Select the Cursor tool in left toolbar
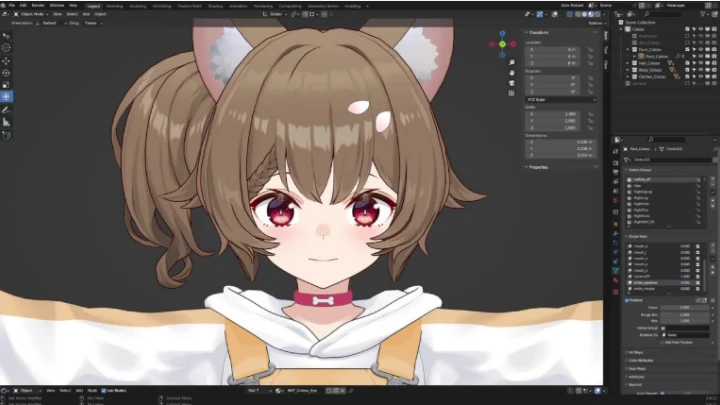720x405 pixels. point(6,48)
